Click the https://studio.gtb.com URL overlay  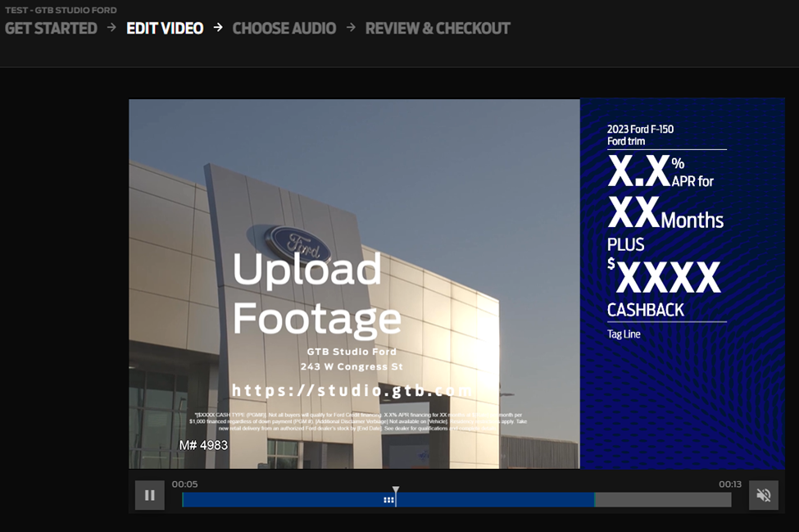click(352, 390)
